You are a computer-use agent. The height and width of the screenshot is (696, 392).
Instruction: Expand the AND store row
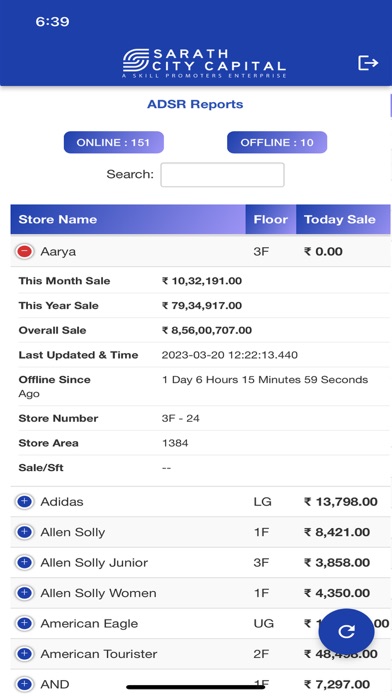24,684
